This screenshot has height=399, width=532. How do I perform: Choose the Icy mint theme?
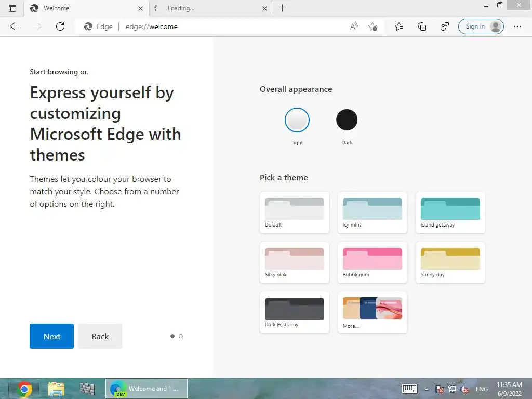click(372, 212)
